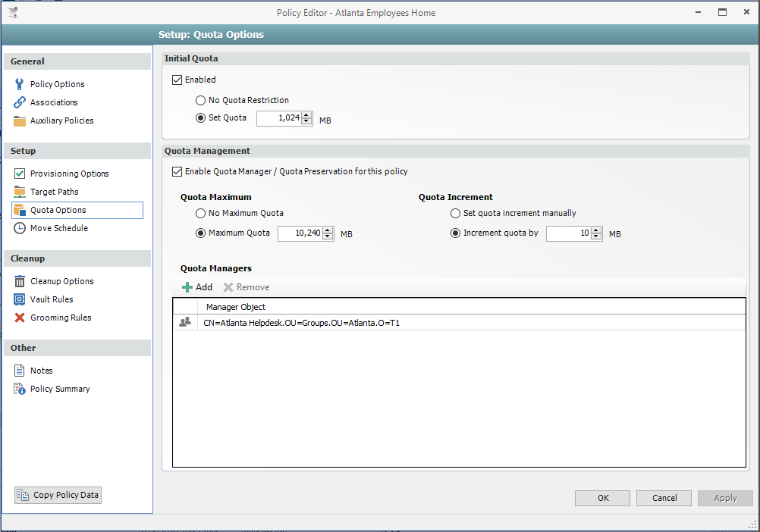The width and height of the screenshot is (760, 532).
Task: Click the Quota Options database icon
Action: pyautogui.click(x=20, y=210)
